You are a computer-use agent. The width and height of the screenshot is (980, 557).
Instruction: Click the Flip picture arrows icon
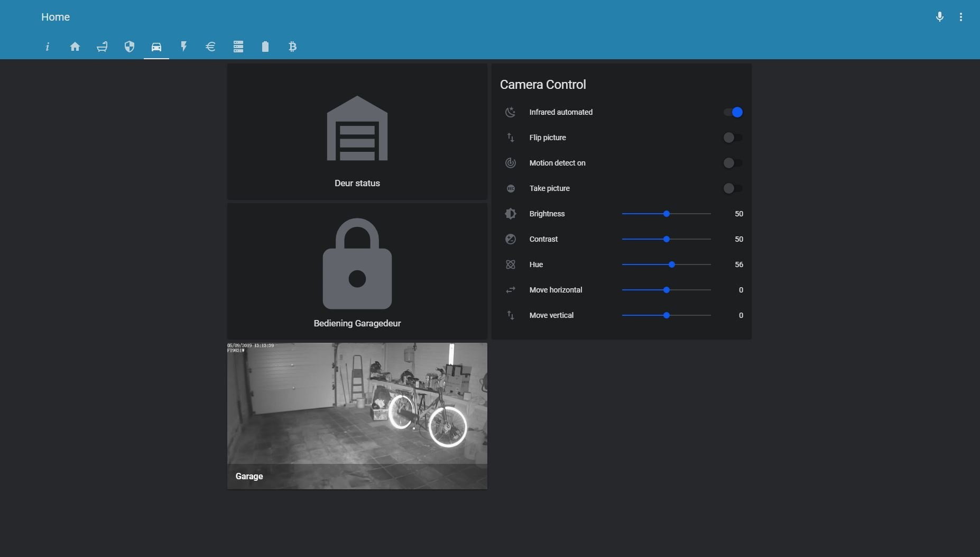[x=511, y=138]
